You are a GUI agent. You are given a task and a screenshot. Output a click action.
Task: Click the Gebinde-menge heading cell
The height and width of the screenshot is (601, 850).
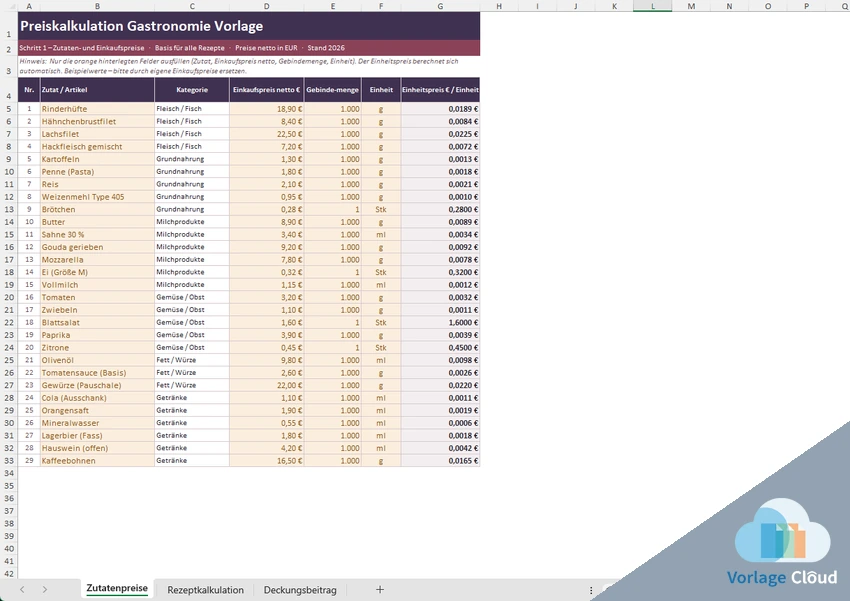pyautogui.click(x=332, y=90)
